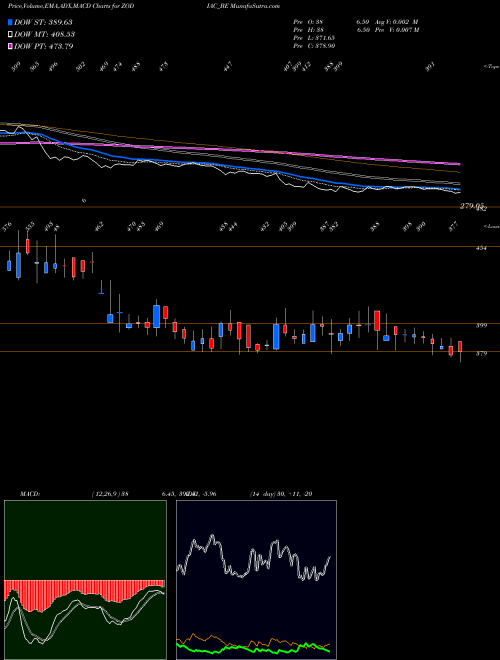Viewport: 500px width, 660px height.
Task: Click the '<Lows' label at right edge
Action: click(x=491, y=226)
